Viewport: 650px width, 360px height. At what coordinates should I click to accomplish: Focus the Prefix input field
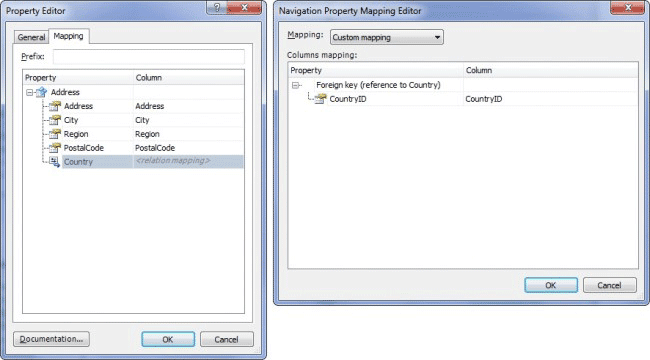(149, 57)
